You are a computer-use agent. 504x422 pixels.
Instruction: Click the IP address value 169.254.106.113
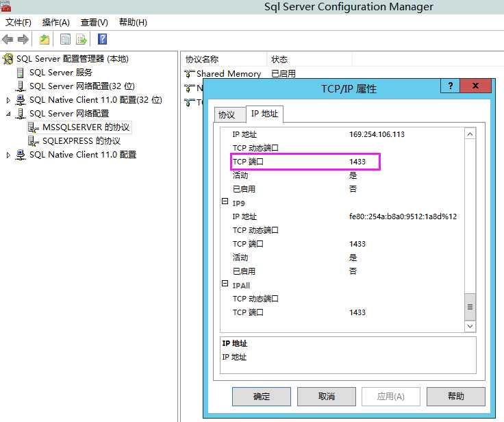377,134
